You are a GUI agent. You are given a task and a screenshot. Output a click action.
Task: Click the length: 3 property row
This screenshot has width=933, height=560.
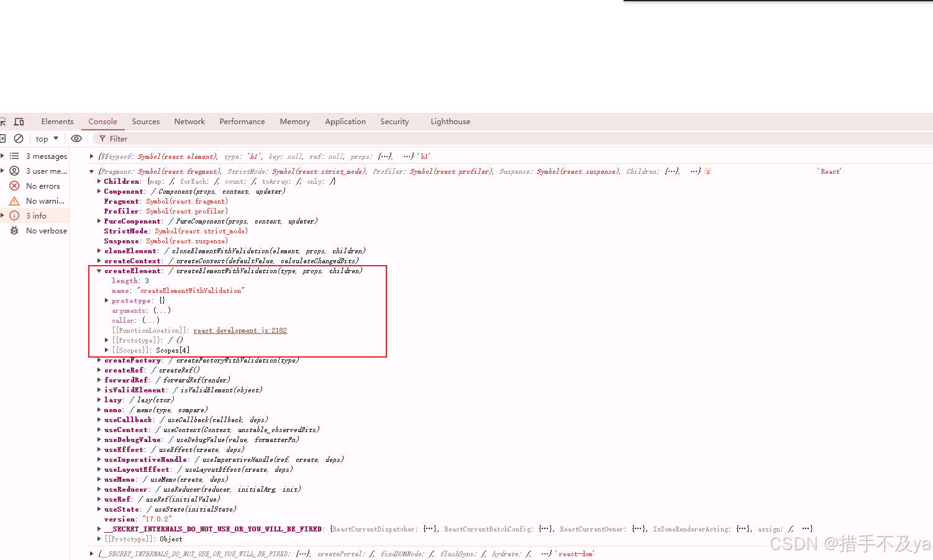(x=130, y=281)
